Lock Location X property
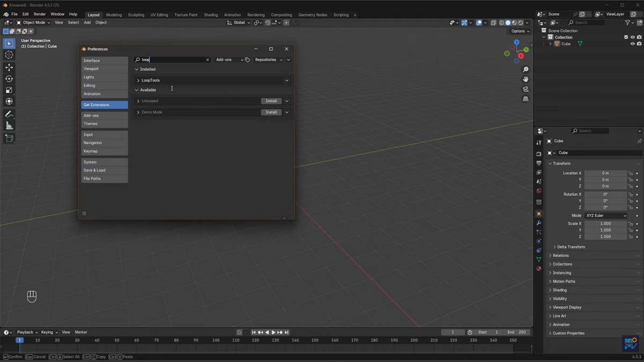The width and height of the screenshot is (644, 362). pos(631,173)
